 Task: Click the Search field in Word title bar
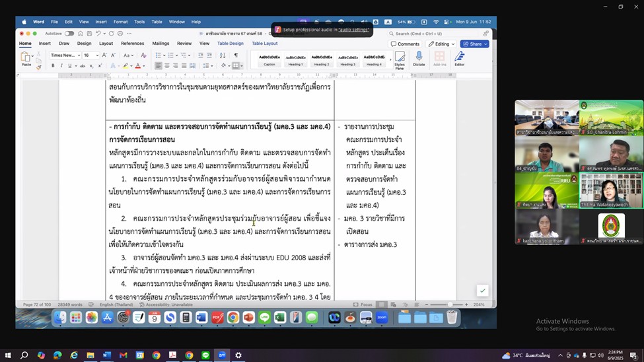[x=436, y=34]
